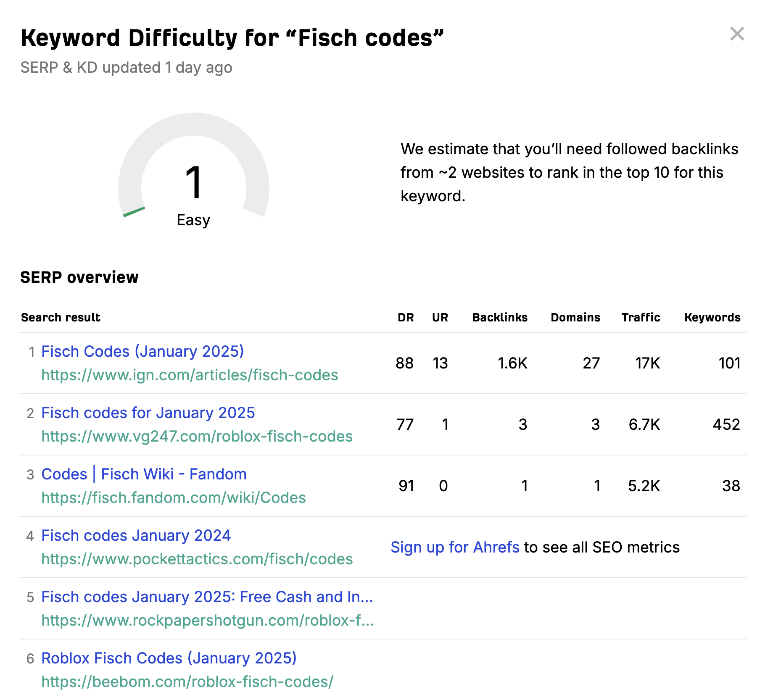Click the DR column header
The image size is (765, 700).
(406, 317)
